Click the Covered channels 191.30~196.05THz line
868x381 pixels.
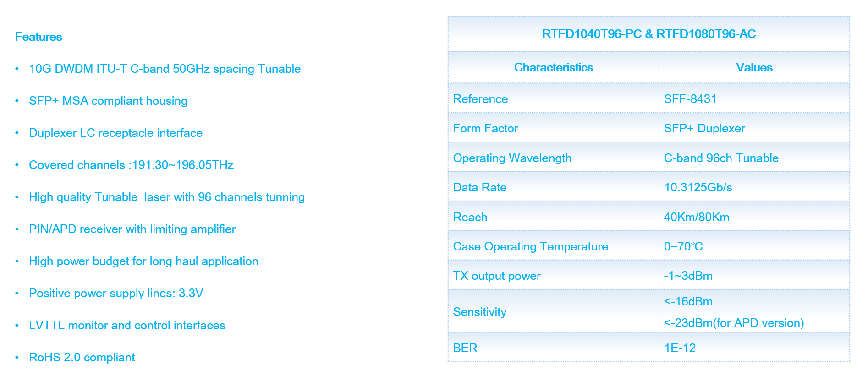pyautogui.click(x=131, y=165)
